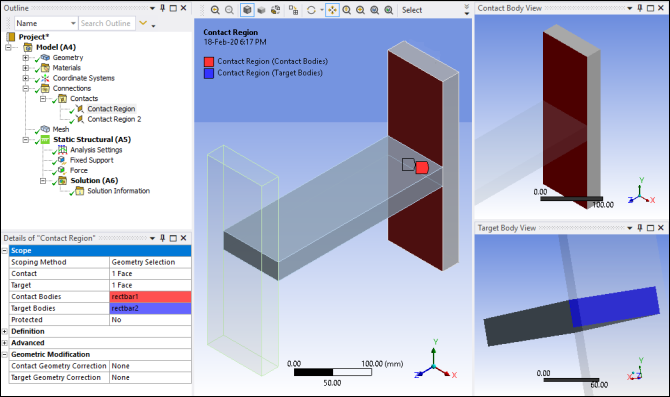Expand the Geometry tree node
The width and height of the screenshot is (670, 397).
[26, 58]
